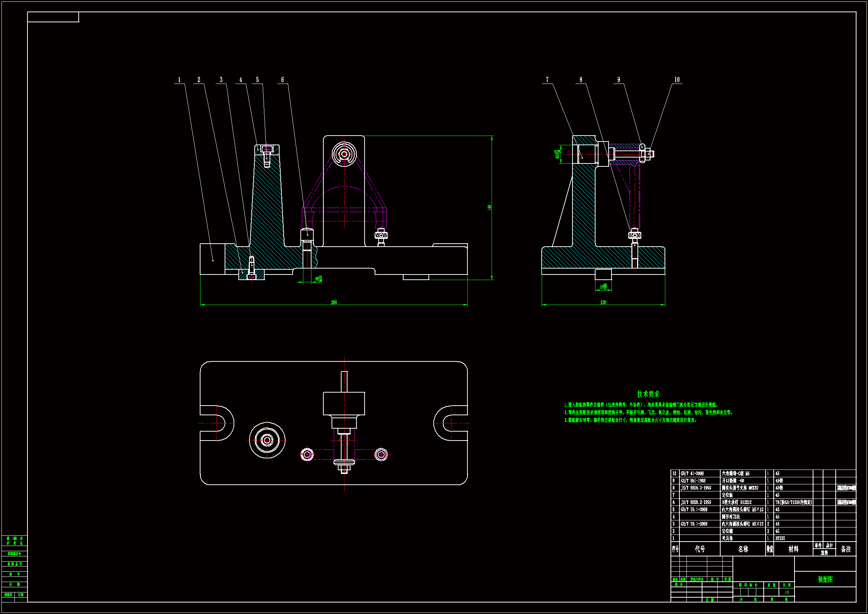Click the GB/T 41-2000 code cell
The height and width of the screenshot is (614, 868).
[692, 474]
